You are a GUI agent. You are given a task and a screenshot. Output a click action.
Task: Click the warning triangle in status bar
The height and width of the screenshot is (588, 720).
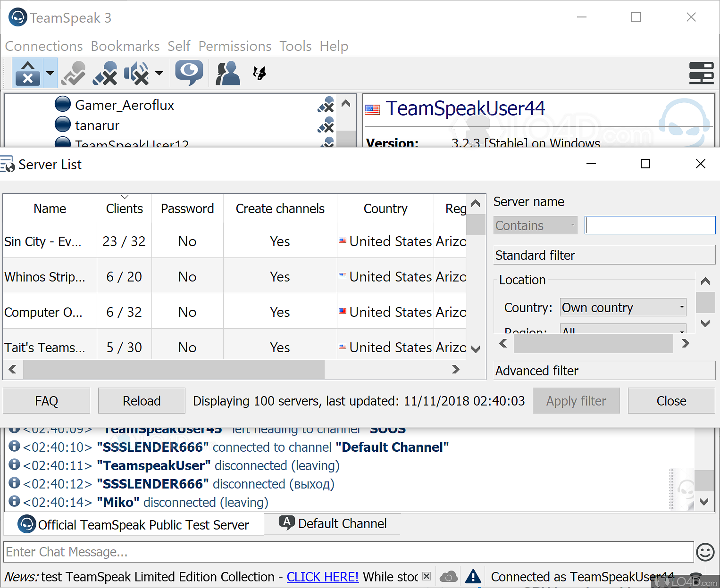[473, 577]
